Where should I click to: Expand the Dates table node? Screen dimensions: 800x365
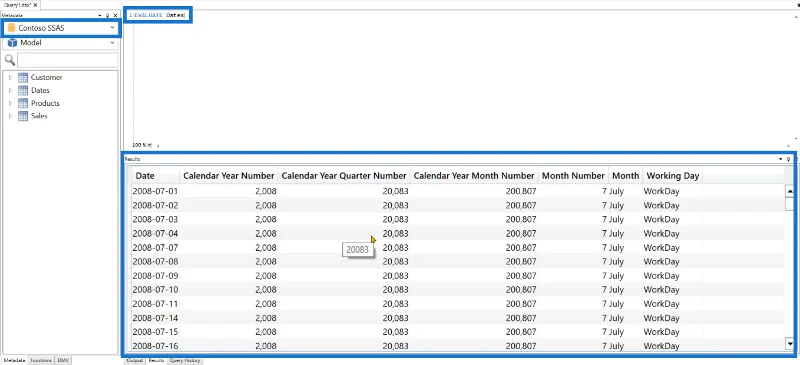point(10,90)
